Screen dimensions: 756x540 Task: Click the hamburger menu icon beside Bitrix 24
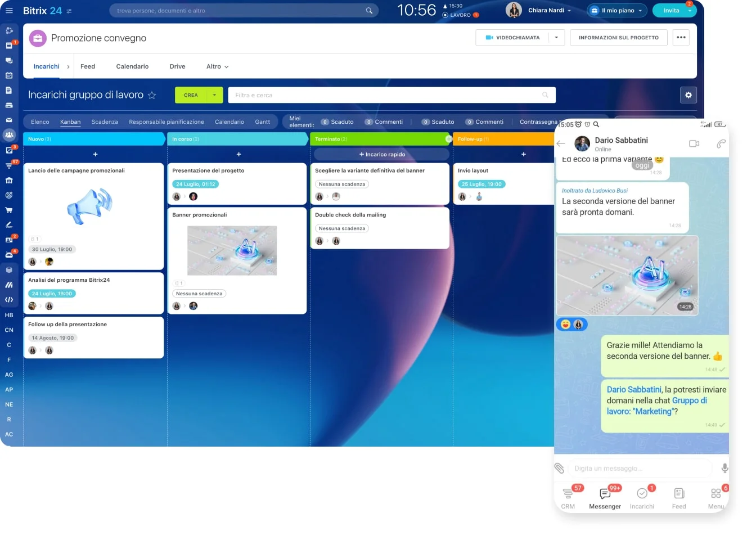[9, 11]
